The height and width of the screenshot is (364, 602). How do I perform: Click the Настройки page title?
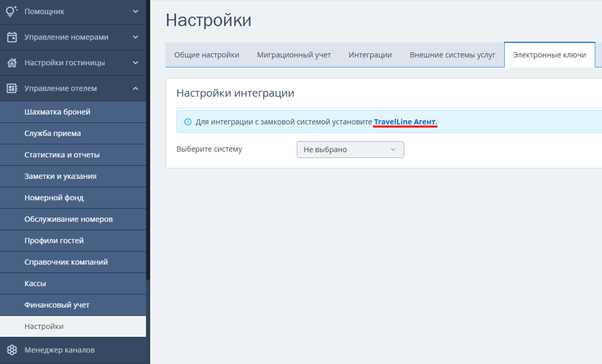pos(209,20)
